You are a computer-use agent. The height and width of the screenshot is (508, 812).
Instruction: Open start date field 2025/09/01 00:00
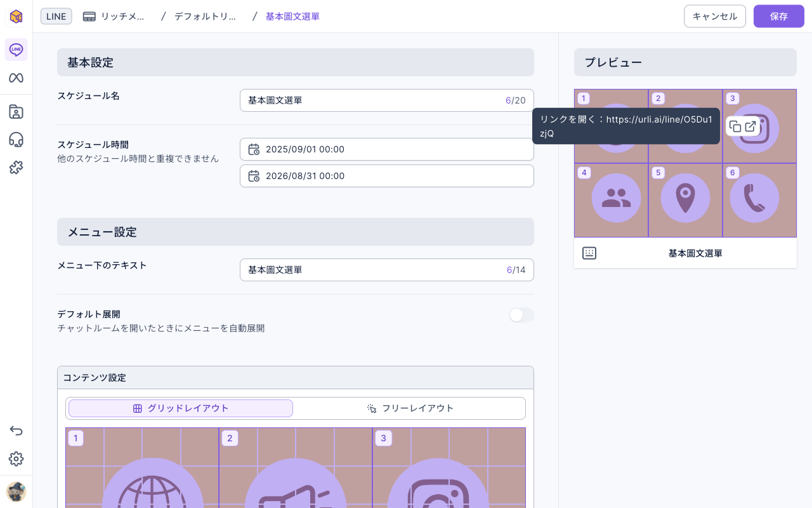point(387,149)
